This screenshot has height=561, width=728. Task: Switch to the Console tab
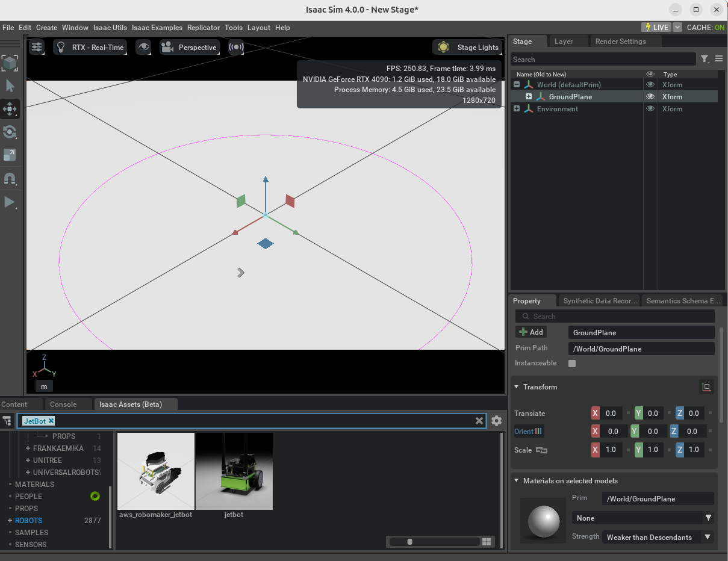pyautogui.click(x=63, y=404)
